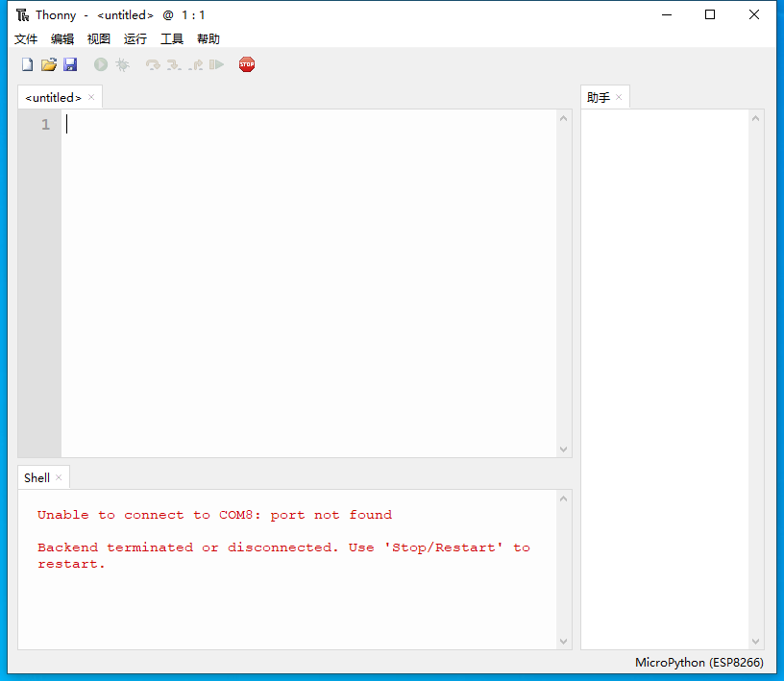
Task: Click the Step Over debug icon
Action: click(x=152, y=63)
